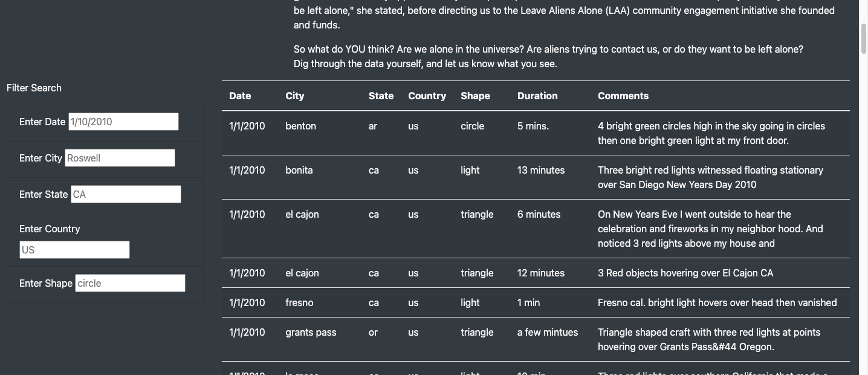Select the fresno sighting row
Viewport: 868px width, 375px height.
coord(536,302)
